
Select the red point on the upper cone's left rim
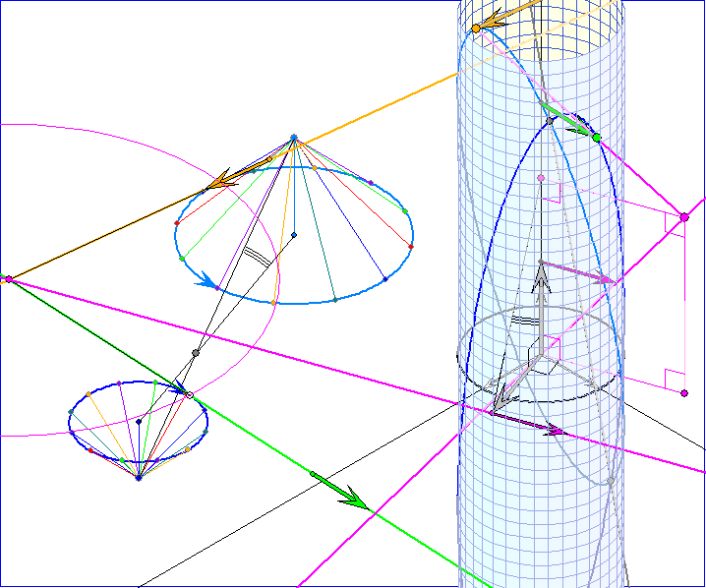point(177,223)
